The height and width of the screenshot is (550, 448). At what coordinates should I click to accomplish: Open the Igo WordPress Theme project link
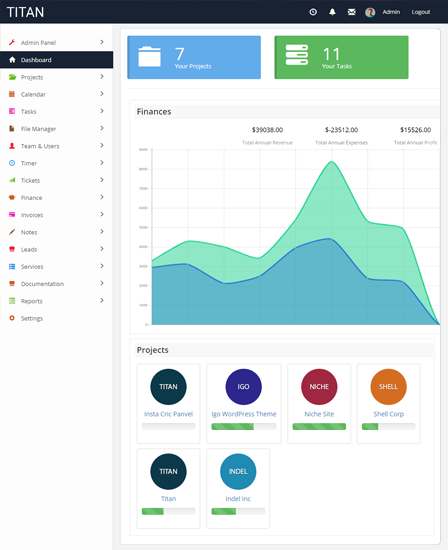(x=244, y=414)
